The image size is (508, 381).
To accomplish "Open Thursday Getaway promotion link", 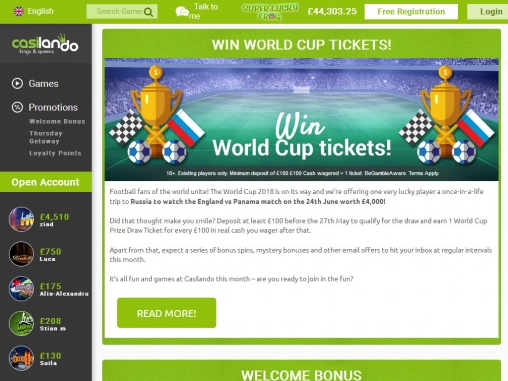I will coord(46,137).
